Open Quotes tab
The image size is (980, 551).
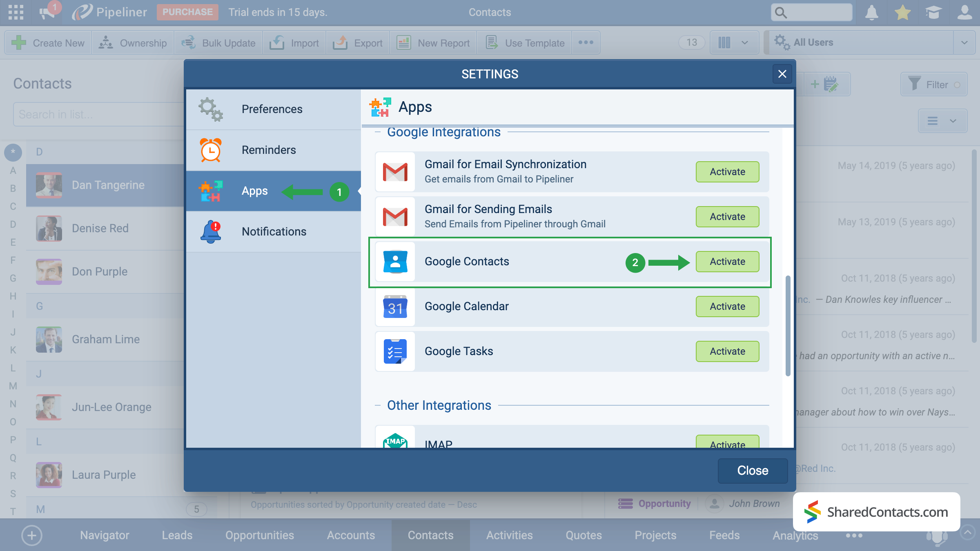click(x=584, y=535)
